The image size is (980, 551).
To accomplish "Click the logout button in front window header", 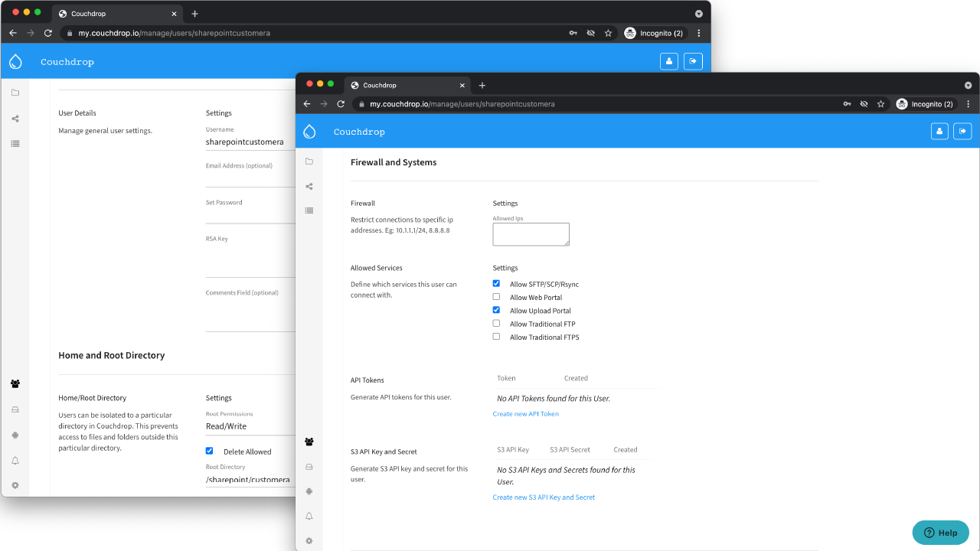I will tap(963, 132).
